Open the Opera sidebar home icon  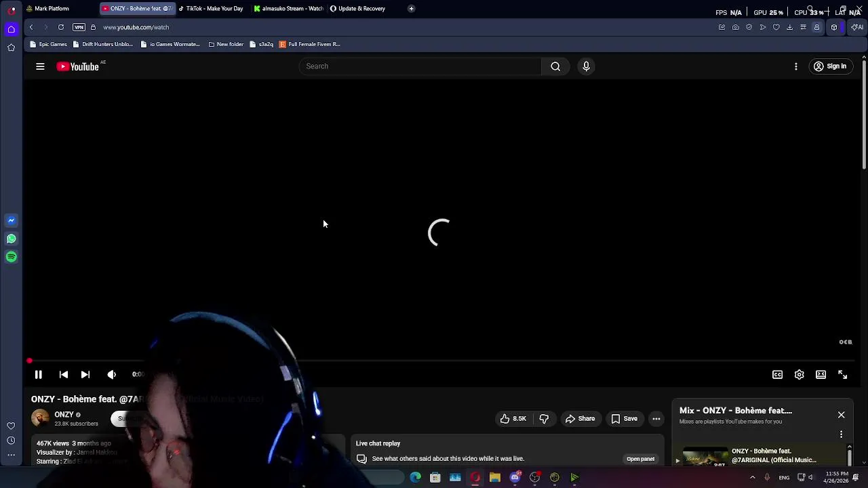(12, 29)
